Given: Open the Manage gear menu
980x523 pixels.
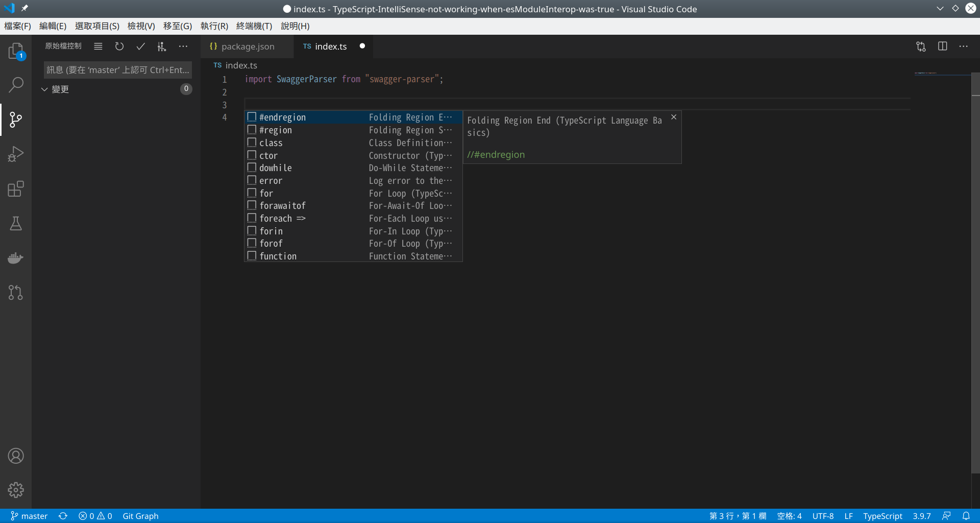Looking at the screenshot, I should click(x=16, y=490).
